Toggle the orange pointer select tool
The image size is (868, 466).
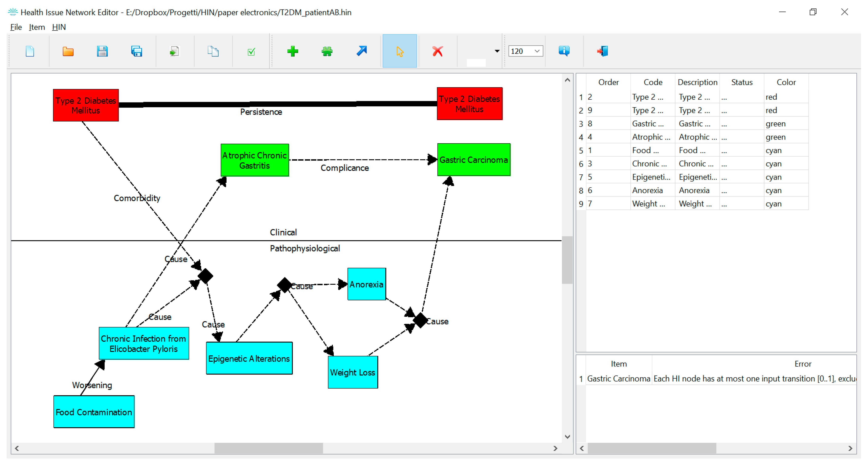pos(400,52)
